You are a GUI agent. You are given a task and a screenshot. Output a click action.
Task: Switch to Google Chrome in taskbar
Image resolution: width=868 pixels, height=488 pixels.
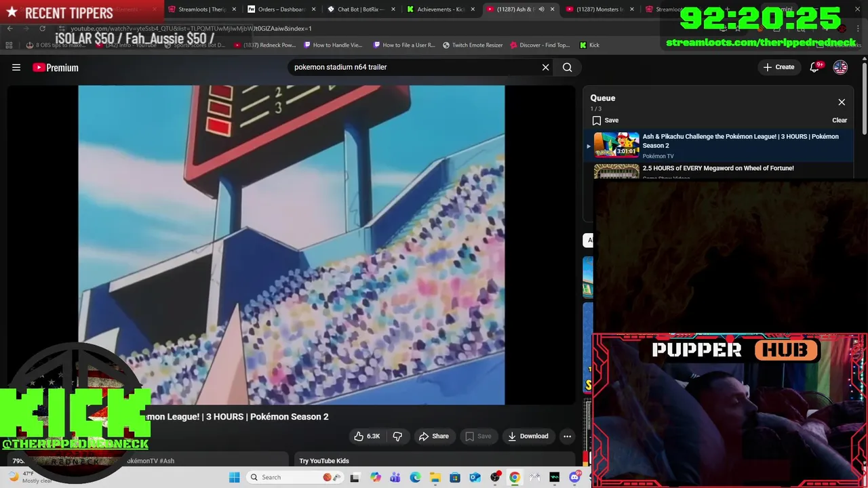[x=515, y=477]
